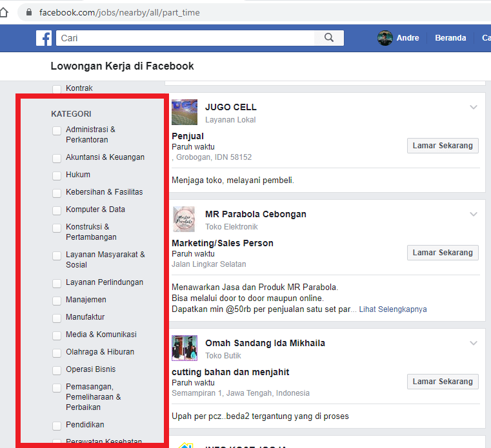Screen dimensions: 491x448
Task: Open Andre's profile picture
Action: coord(385,38)
